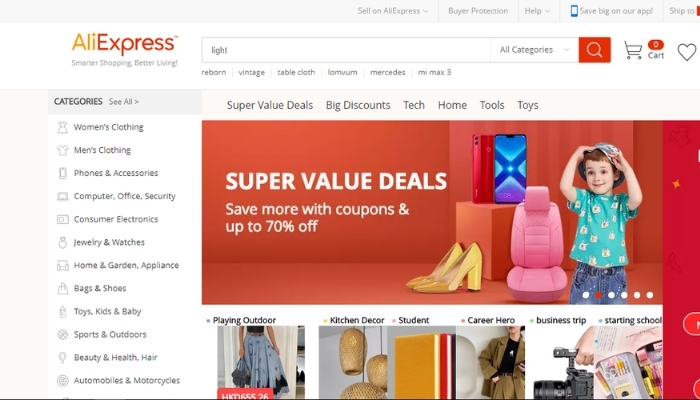This screenshot has height=400, width=700.
Task: Expand the Help dropdown
Action: [538, 11]
